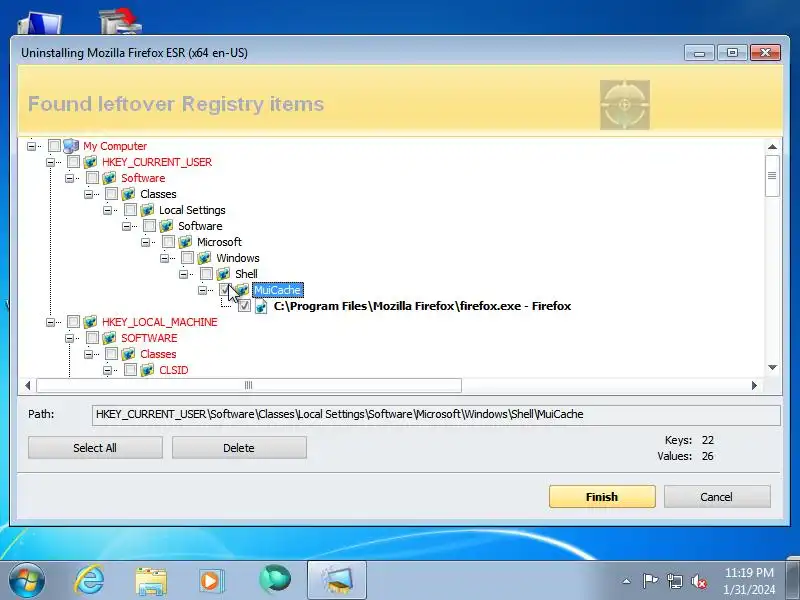Screen dimensions: 800x600
Task: Collapse the HKEY_CURRENT_USER node
Action: 51,162
